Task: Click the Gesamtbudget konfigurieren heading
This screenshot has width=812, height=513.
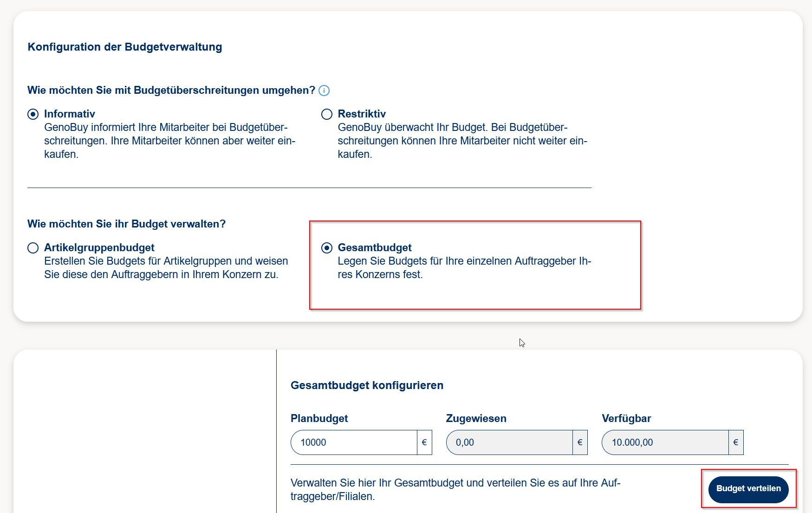Action: [367, 385]
